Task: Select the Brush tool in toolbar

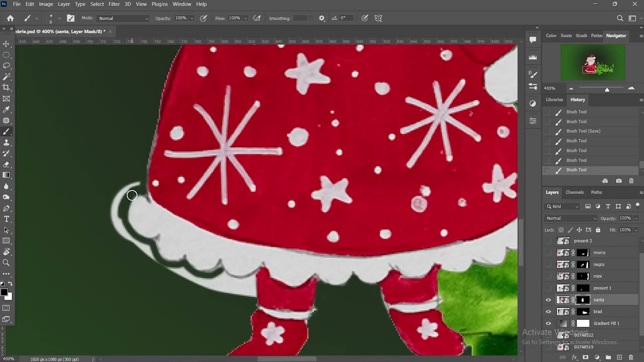Action: click(x=7, y=132)
